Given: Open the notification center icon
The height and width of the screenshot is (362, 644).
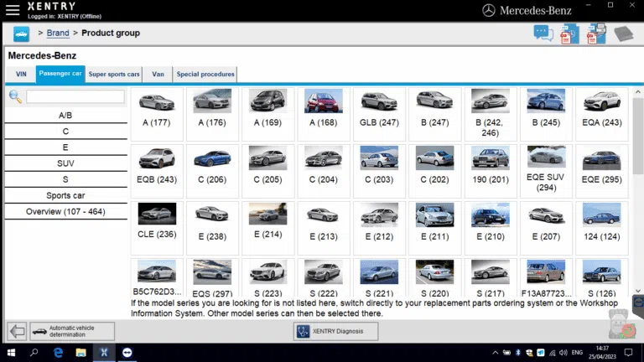Looking at the screenshot, I should point(628,353).
